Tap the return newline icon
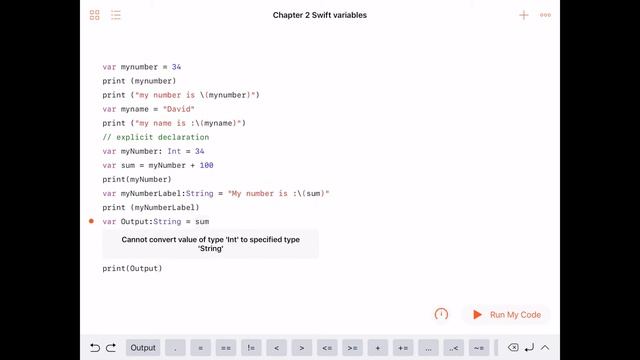This screenshot has width=640, height=360. 529,348
